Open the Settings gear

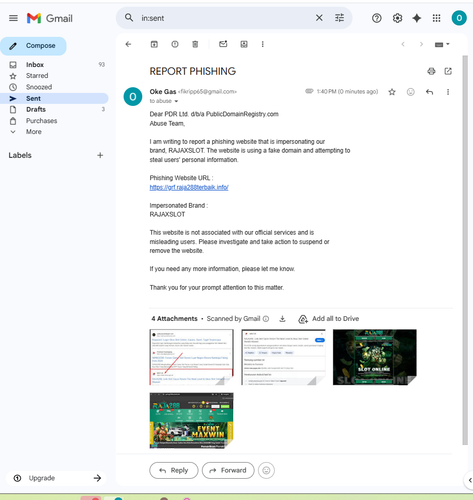tap(397, 18)
